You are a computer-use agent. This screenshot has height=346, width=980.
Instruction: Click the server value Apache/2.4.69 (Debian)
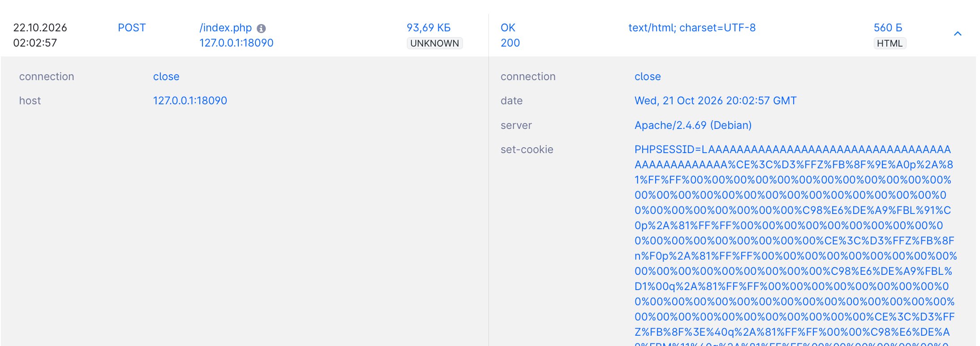tap(693, 125)
